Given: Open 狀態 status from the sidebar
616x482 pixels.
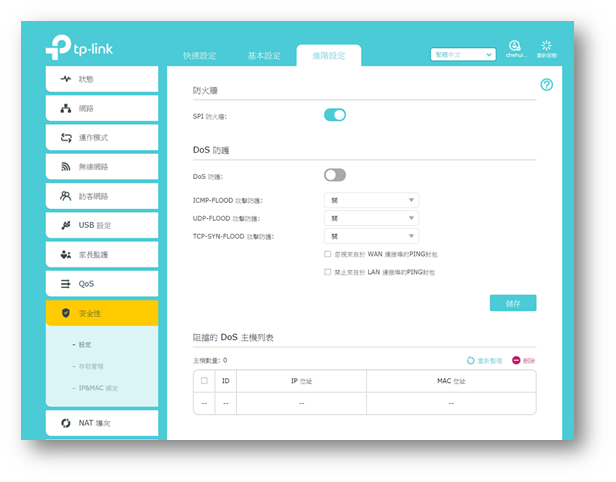Looking at the screenshot, I should (x=102, y=78).
